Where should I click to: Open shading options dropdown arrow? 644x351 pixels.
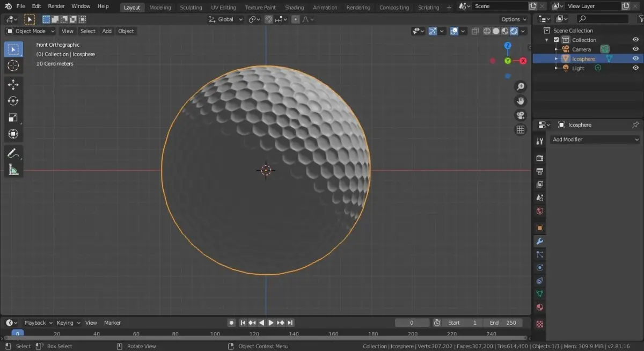(x=523, y=31)
